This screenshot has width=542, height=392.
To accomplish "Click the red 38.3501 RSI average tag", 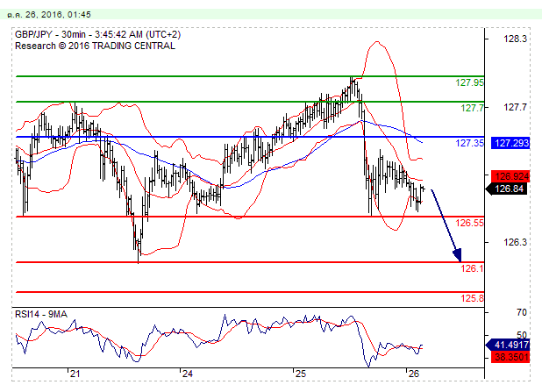I will tap(510, 357).
